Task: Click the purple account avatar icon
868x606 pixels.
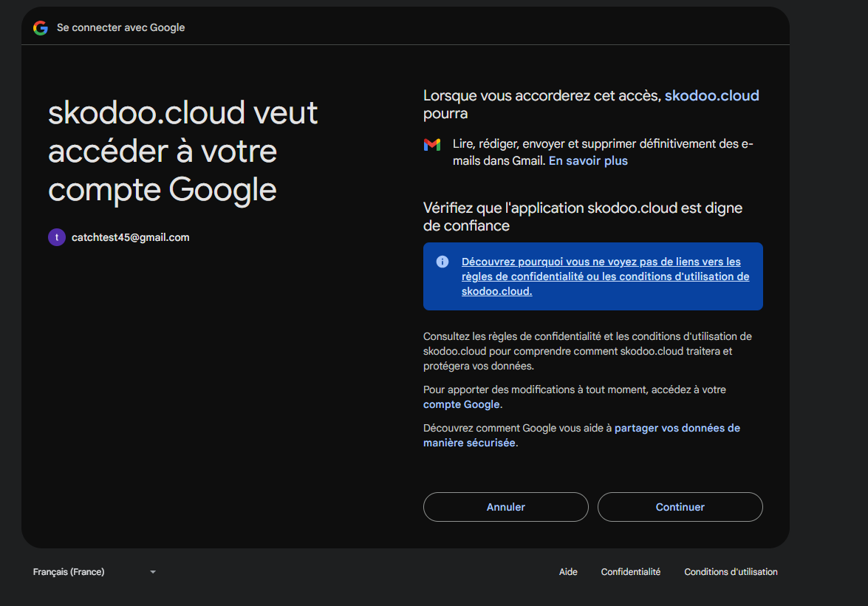Action: 56,237
